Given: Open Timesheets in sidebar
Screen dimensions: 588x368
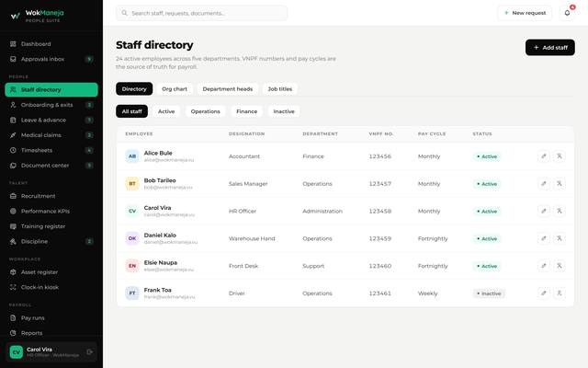Looking at the screenshot, I should tap(51, 150).
